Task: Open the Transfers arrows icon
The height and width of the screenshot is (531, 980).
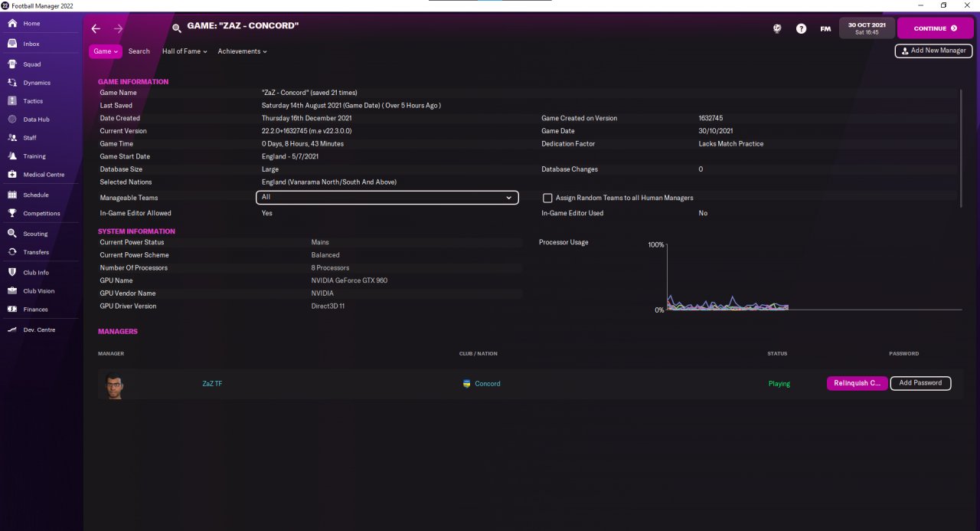Action: pyautogui.click(x=12, y=252)
